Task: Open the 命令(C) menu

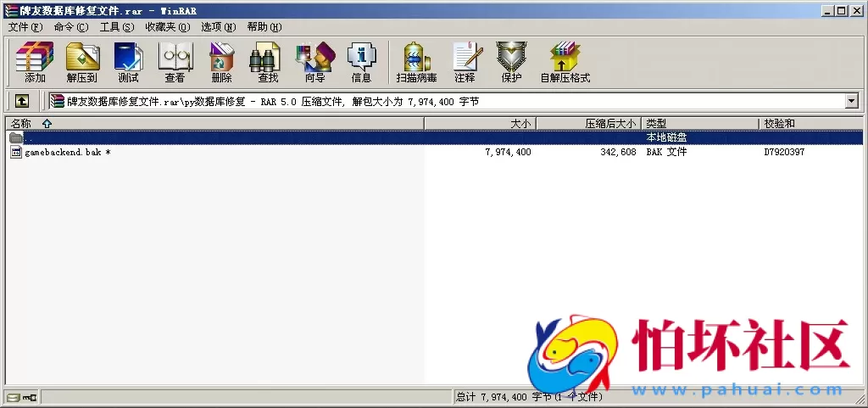Action: click(x=71, y=27)
